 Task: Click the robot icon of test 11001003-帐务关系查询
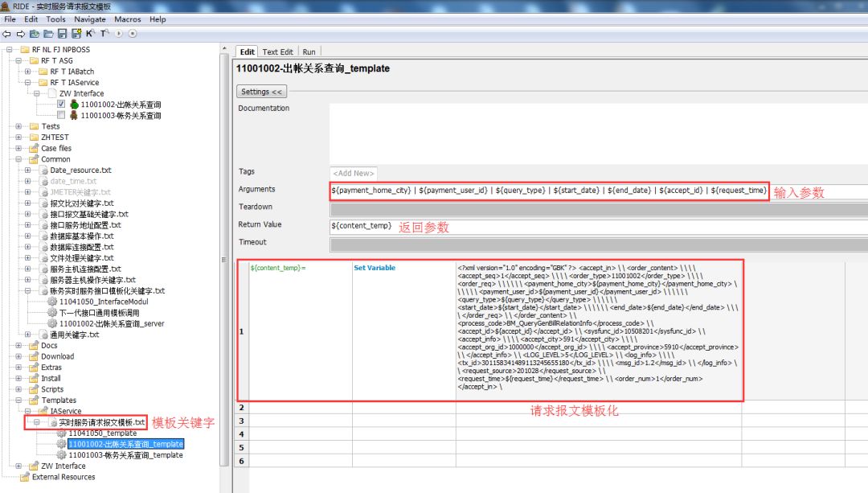[x=74, y=115]
